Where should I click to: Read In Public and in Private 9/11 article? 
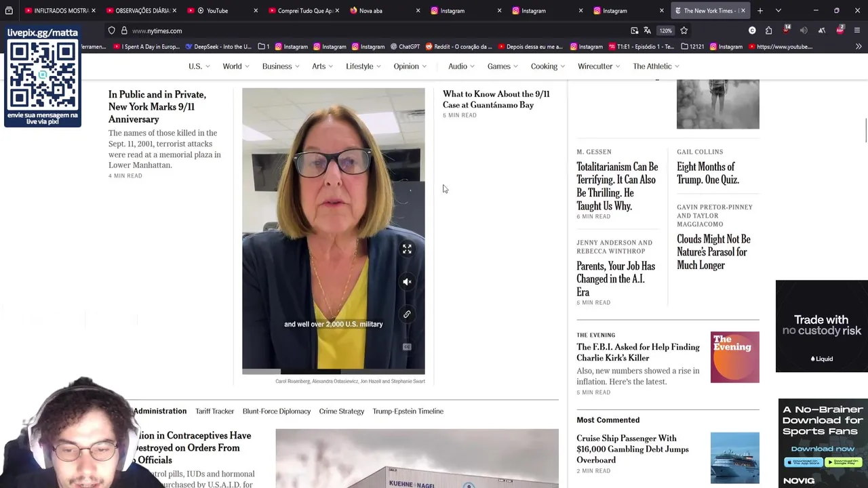[157, 107]
